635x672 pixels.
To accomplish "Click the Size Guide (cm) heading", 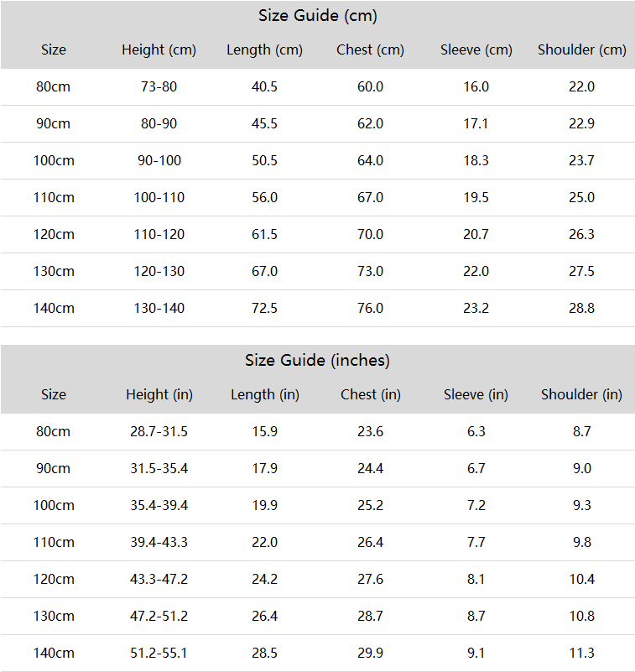I will click(317, 16).
